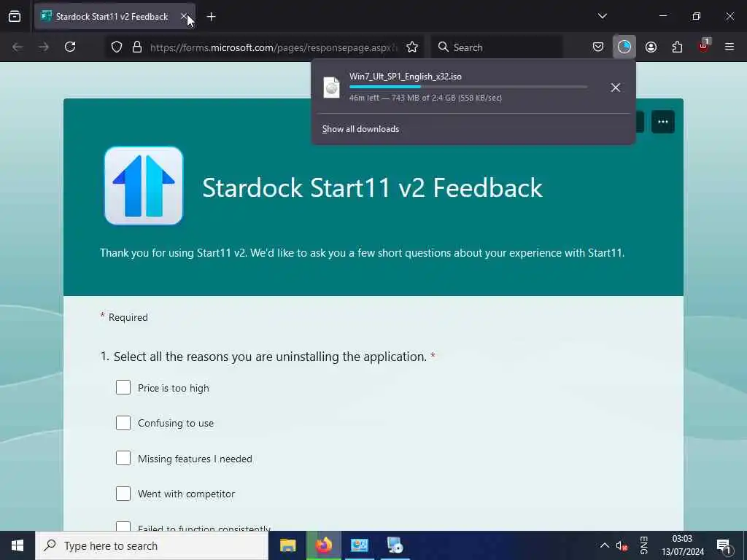The image size is (747, 560).
Task: Open Firefox View in the tab strip
Action: 15,17
